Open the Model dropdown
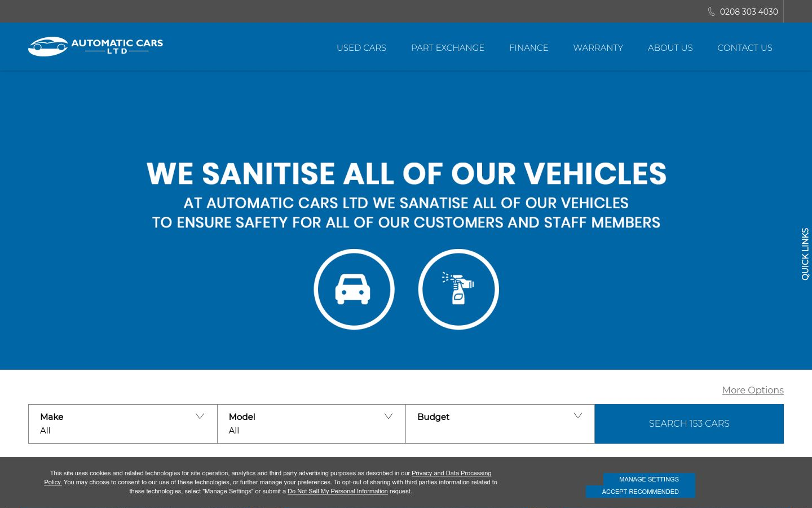 311,424
